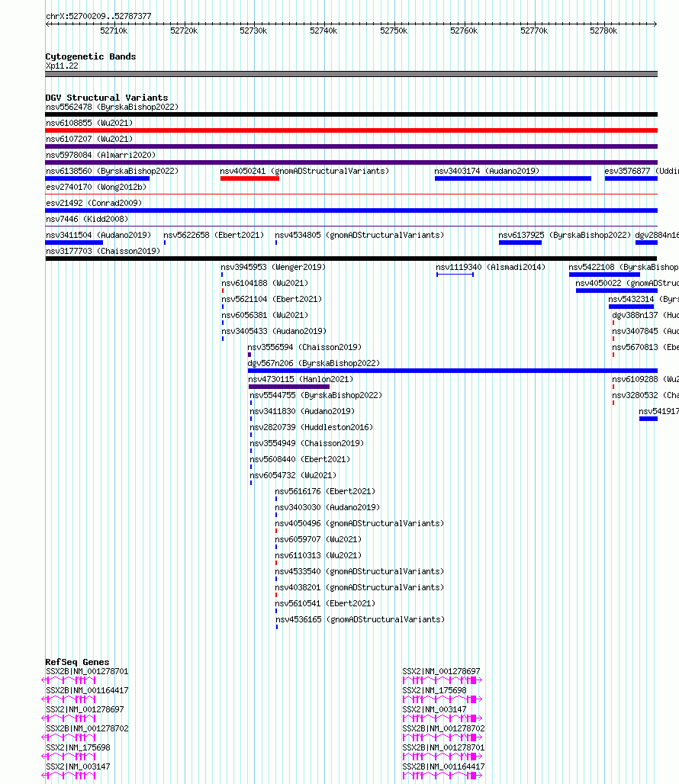Open the nsv5616176 (Ebert2021) variant label

[x=325, y=491]
